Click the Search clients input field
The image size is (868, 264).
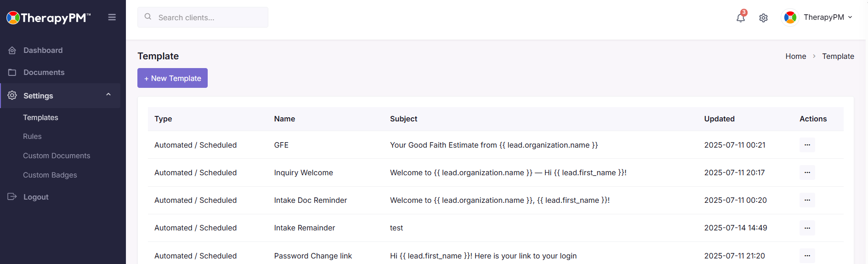click(x=209, y=17)
